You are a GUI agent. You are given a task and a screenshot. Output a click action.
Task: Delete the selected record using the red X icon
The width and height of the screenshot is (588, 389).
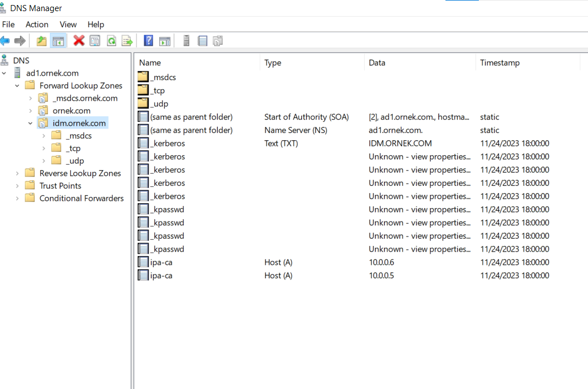79,40
